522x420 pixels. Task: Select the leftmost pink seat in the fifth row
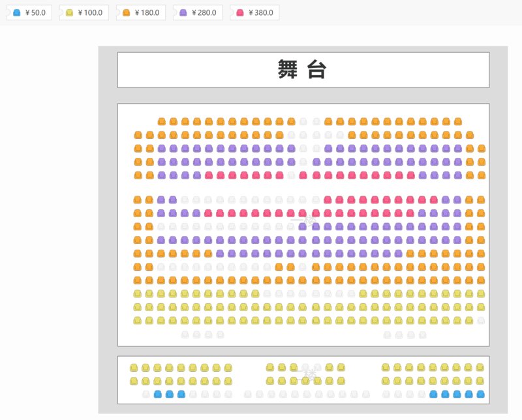coord(209,175)
